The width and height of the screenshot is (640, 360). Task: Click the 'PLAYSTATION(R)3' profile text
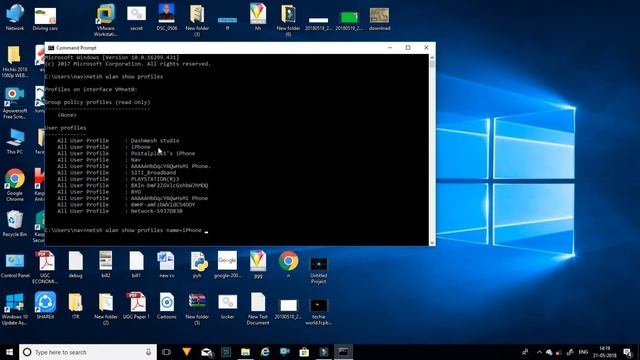[x=155, y=179]
